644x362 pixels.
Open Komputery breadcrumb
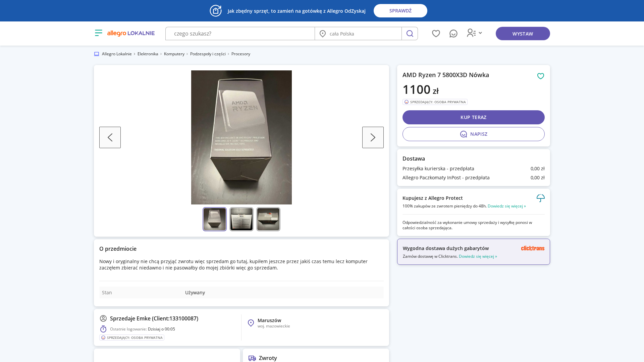[174, 54]
